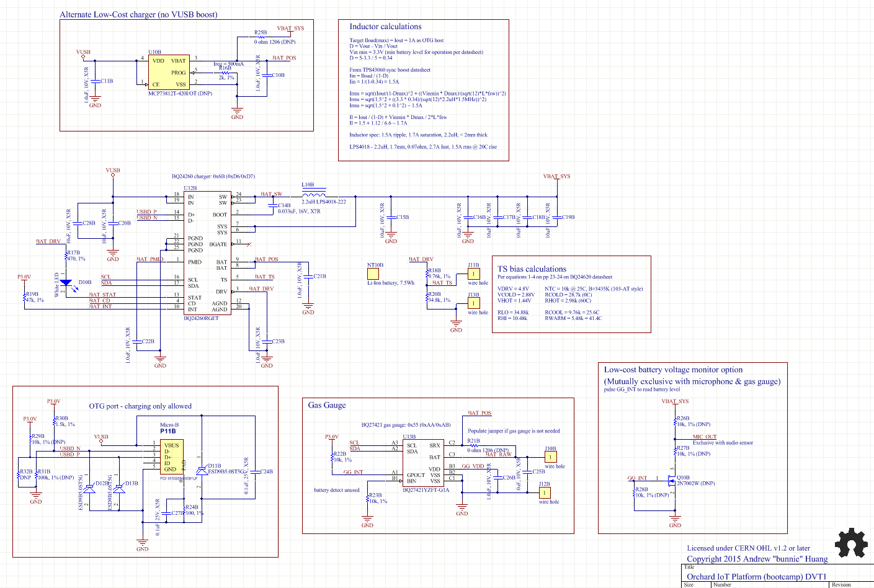Click 'pulse GG_INT to read battery level' note

coord(642,390)
